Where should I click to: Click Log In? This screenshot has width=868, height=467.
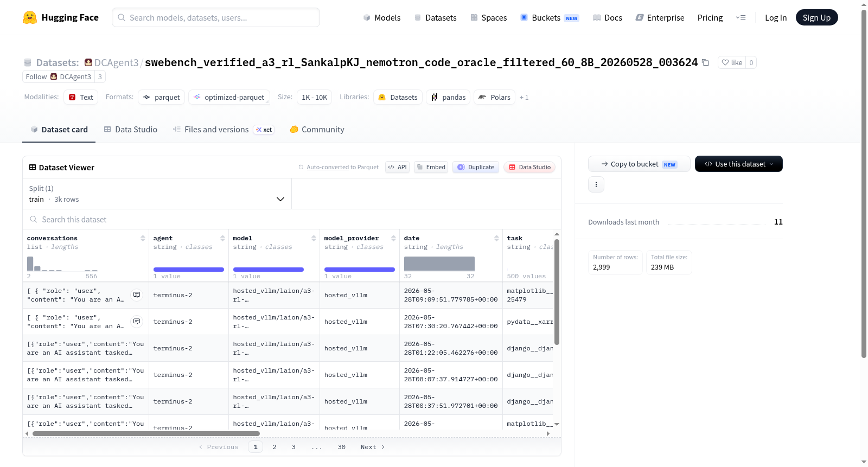click(x=776, y=17)
